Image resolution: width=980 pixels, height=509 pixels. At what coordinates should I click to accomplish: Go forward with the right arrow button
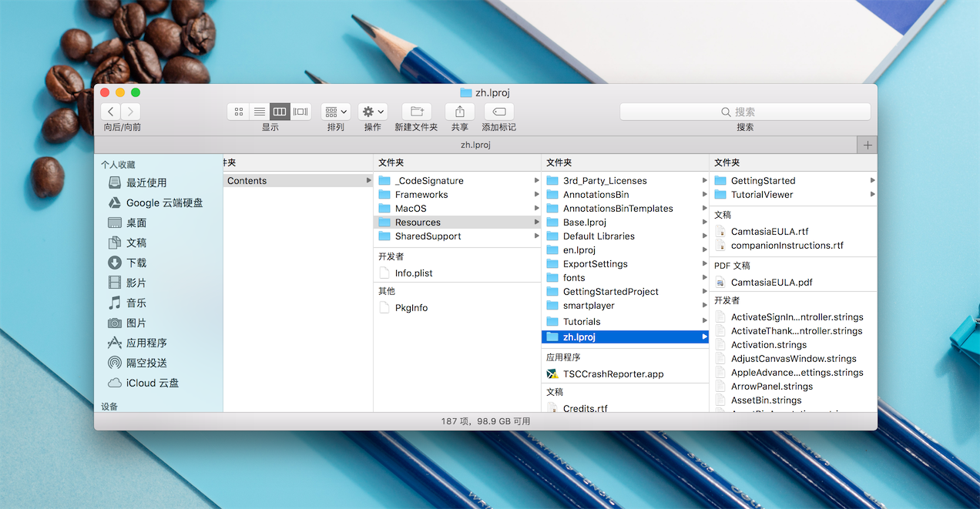click(x=131, y=112)
